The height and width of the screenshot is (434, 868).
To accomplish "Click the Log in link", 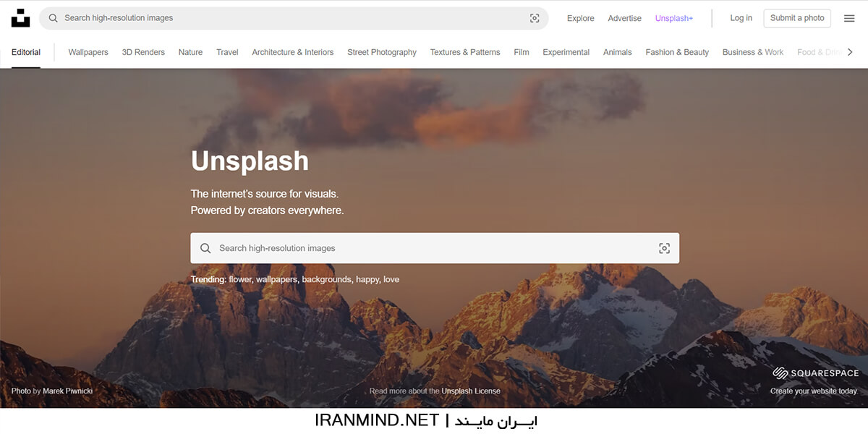I will pyautogui.click(x=741, y=18).
